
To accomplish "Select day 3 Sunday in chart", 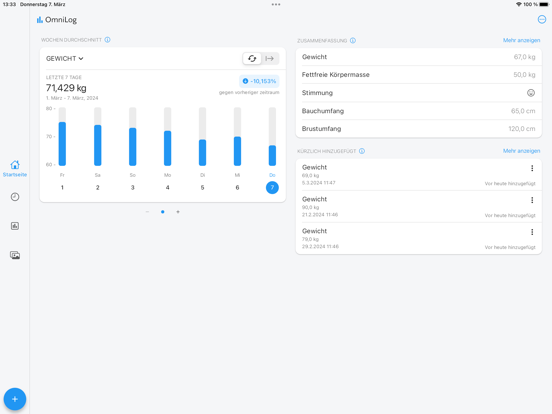I will 132,187.
